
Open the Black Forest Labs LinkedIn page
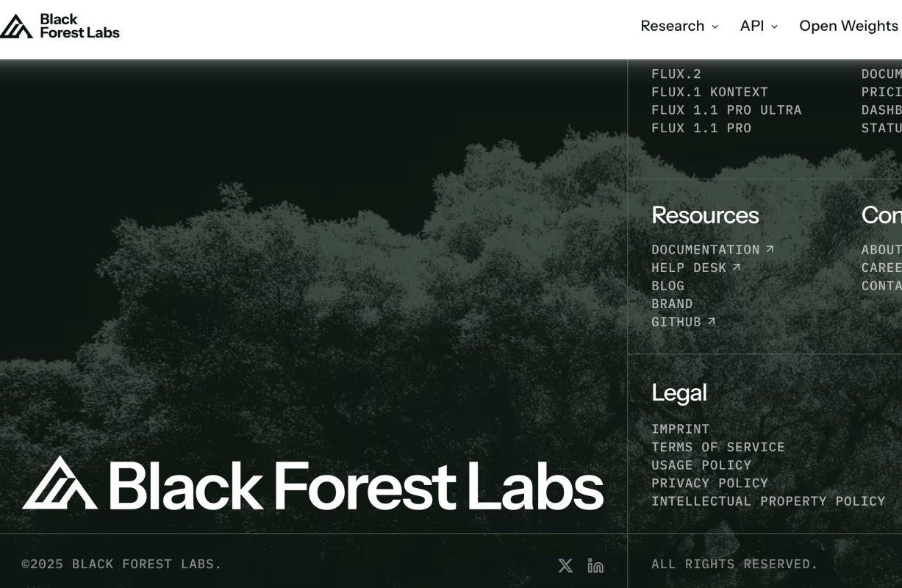coord(595,565)
